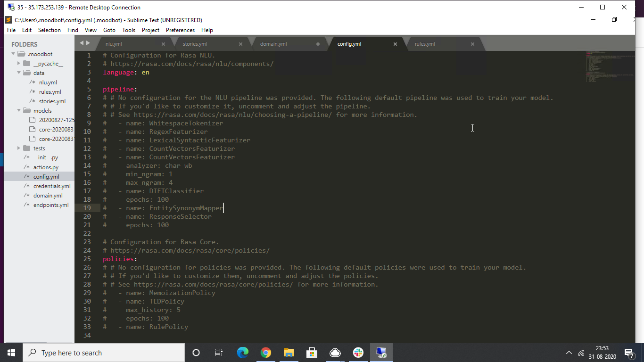Open the Selection menu

(50, 30)
